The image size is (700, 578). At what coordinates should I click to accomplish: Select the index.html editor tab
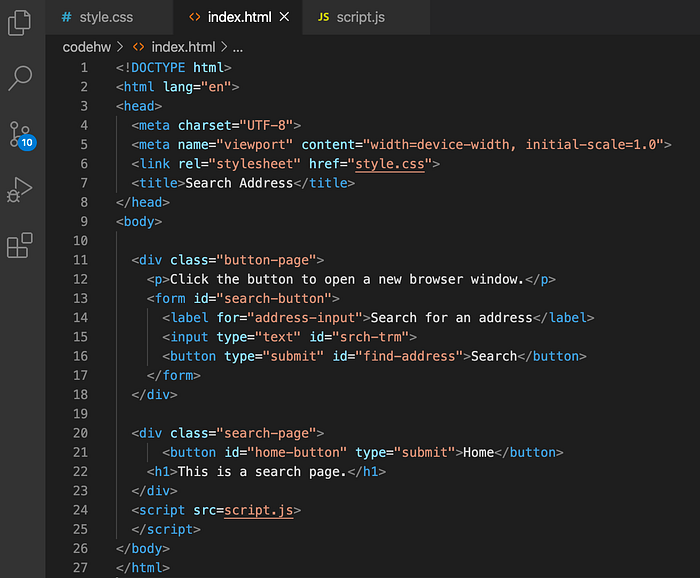238,17
